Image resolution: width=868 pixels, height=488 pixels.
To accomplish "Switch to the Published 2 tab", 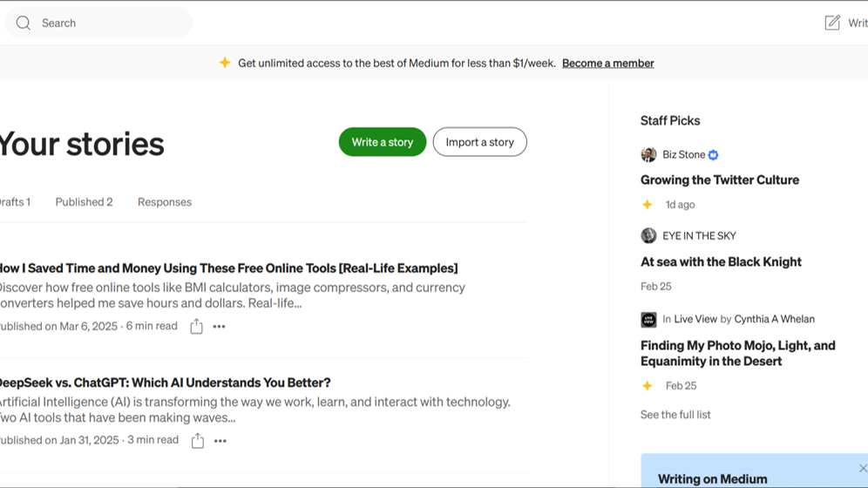I will click(85, 202).
